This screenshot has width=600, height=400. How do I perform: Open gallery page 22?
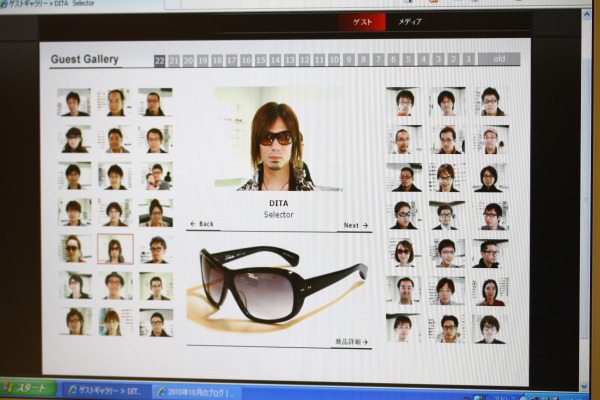point(159,61)
